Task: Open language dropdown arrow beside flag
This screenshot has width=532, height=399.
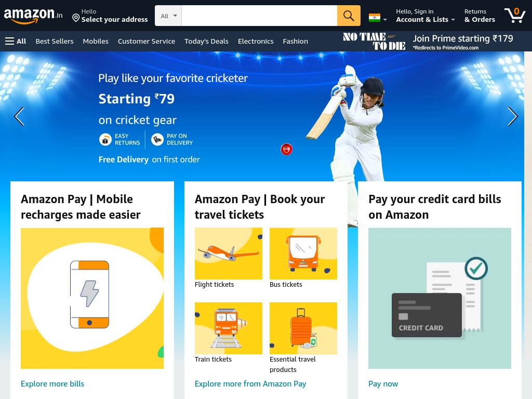Action: pos(385,20)
